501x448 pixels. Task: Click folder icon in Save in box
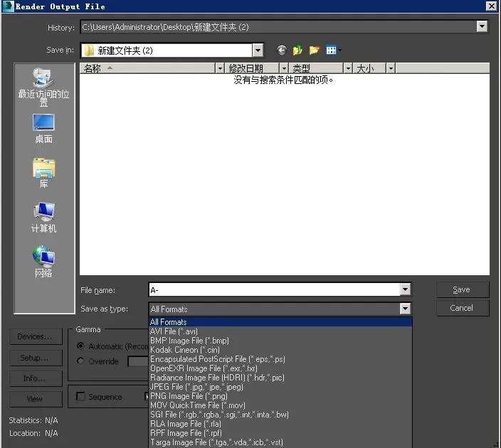[x=89, y=50]
